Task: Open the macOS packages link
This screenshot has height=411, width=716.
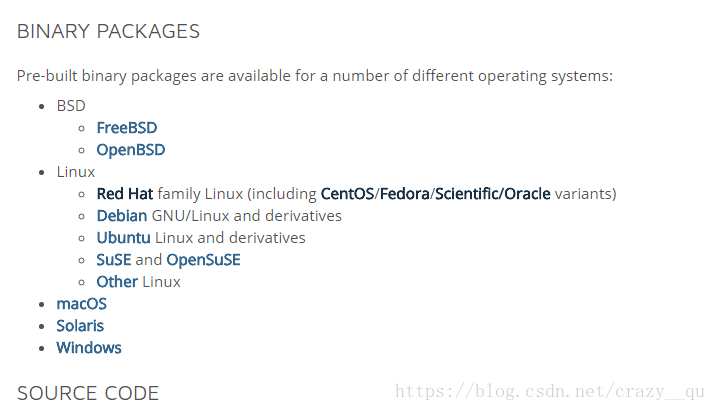Action: pyautogui.click(x=81, y=304)
